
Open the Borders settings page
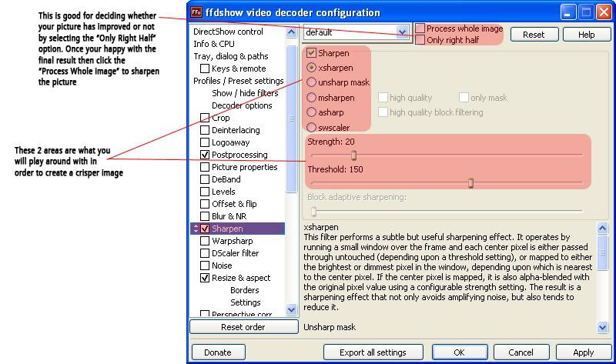245,290
